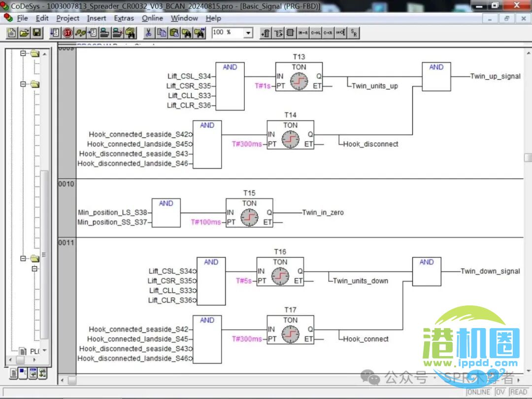Open the 100 % zoom dropdown

coord(248,33)
